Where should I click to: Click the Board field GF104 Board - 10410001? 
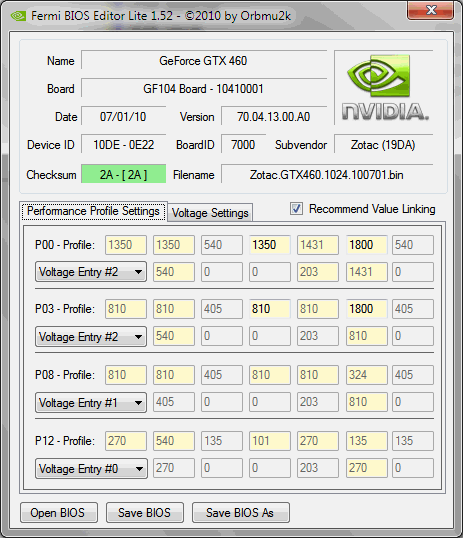(204, 89)
